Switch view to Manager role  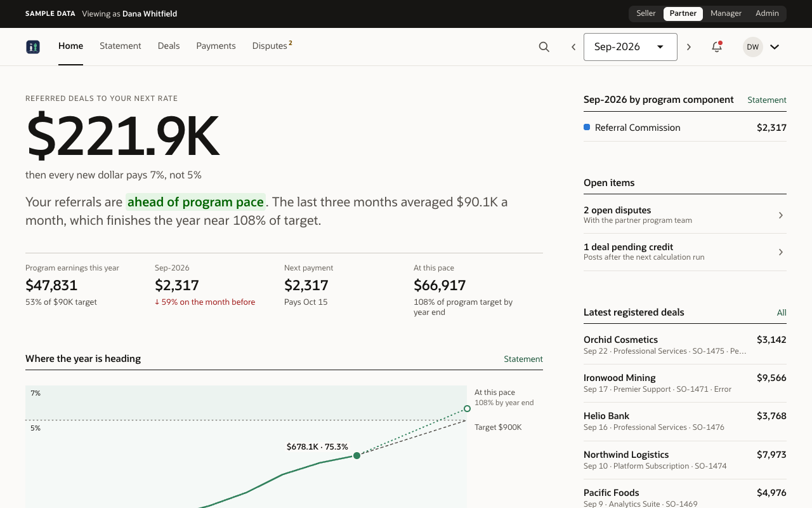pyautogui.click(x=726, y=13)
